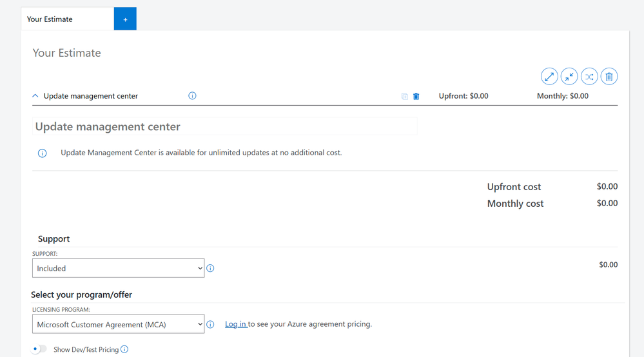Collapse the Update management center section

coord(35,96)
